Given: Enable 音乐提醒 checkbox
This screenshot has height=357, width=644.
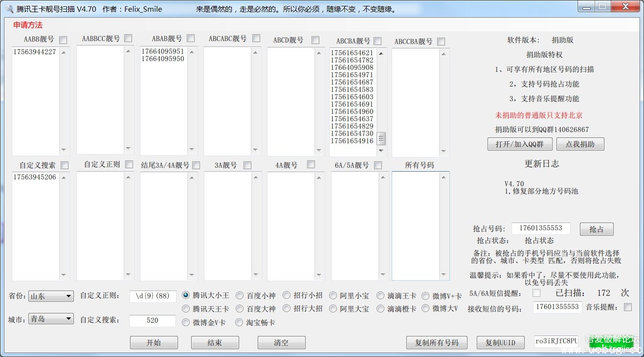Looking at the screenshot, I should (628, 307).
